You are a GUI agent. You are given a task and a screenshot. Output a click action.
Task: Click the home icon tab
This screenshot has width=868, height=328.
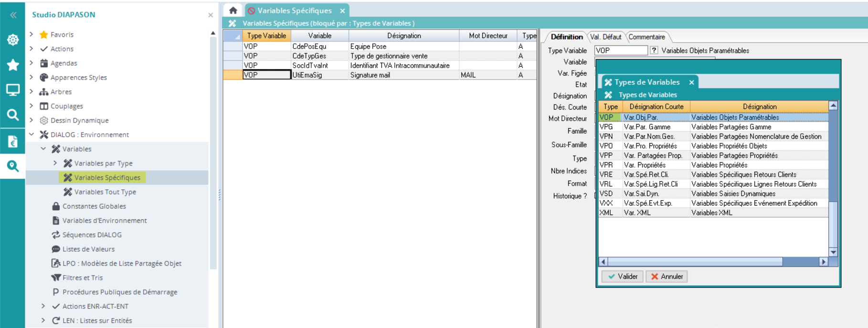tap(233, 10)
